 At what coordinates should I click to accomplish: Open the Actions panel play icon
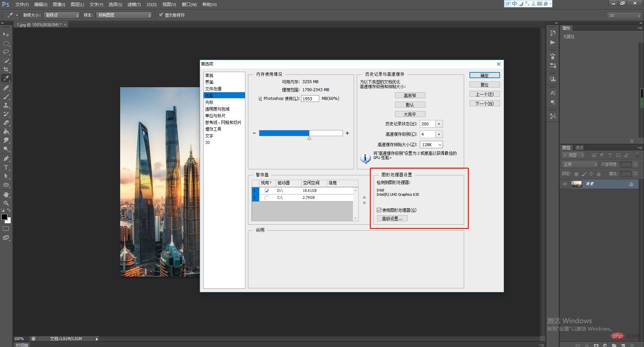coord(553,43)
